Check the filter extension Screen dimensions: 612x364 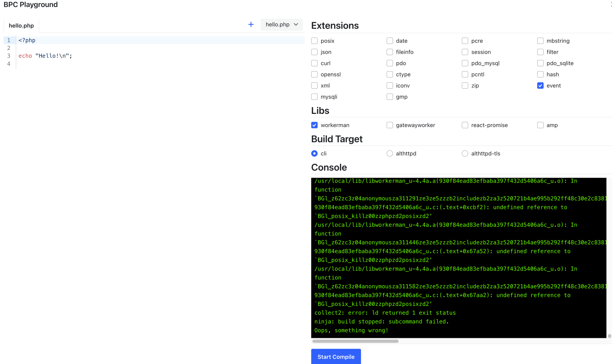pyautogui.click(x=540, y=52)
